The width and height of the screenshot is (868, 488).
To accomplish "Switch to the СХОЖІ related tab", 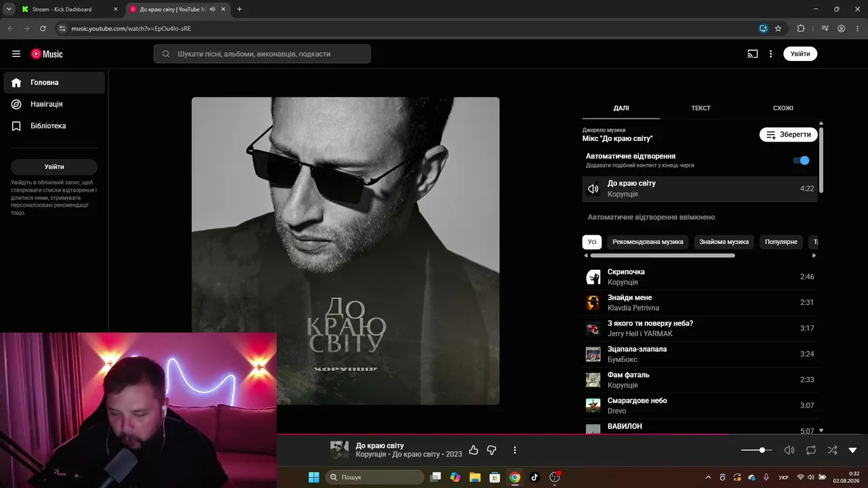I will (783, 108).
